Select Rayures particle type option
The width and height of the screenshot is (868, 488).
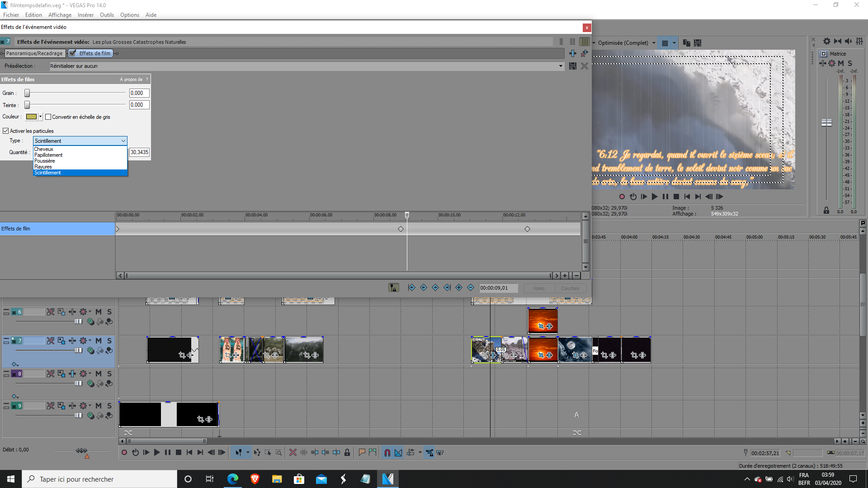tap(43, 167)
